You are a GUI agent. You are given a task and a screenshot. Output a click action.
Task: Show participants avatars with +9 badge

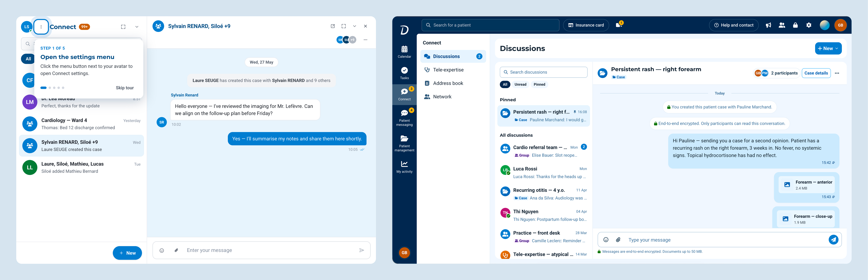[346, 40]
